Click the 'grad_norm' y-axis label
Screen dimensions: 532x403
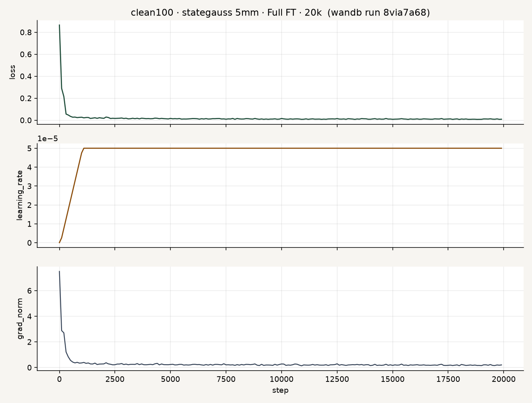tap(20, 319)
